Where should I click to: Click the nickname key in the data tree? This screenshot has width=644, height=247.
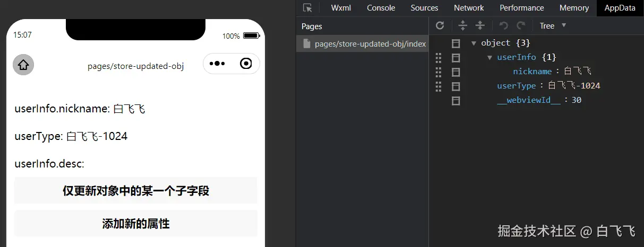tap(532, 72)
